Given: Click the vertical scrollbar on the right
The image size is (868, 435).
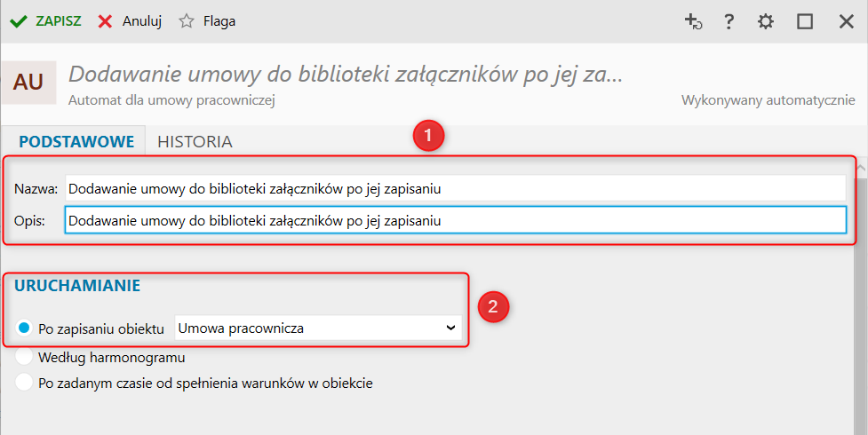Looking at the screenshot, I should pos(860,302).
